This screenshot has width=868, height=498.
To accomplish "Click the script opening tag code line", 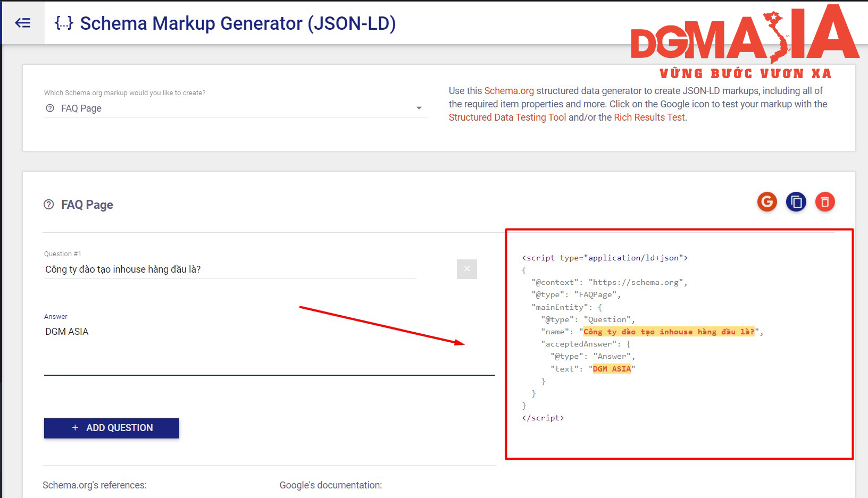I will click(605, 258).
